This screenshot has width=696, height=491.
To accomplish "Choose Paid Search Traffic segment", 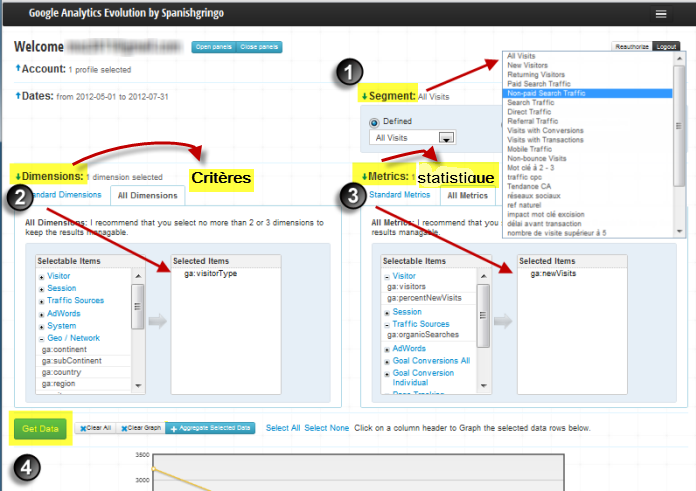I will pos(539,84).
